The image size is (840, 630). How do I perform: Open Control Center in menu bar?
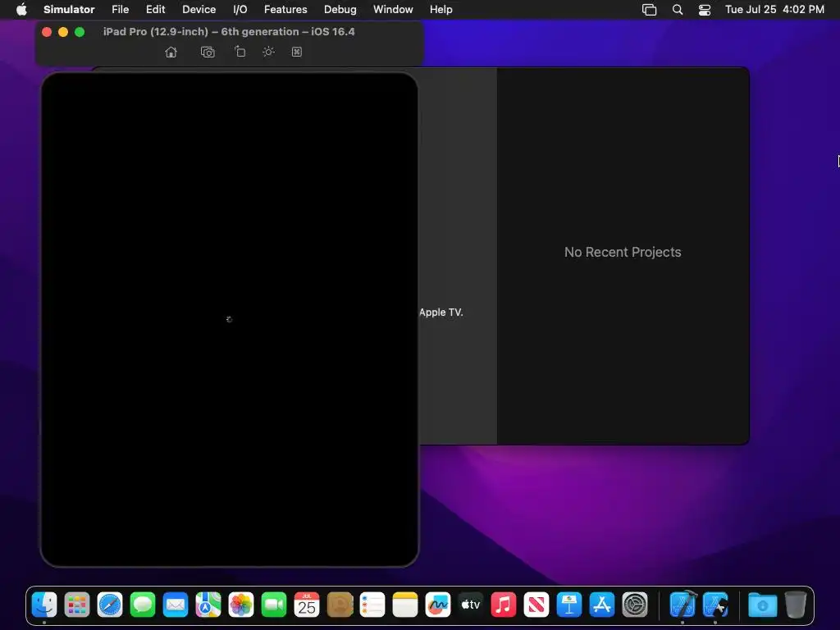tap(705, 9)
